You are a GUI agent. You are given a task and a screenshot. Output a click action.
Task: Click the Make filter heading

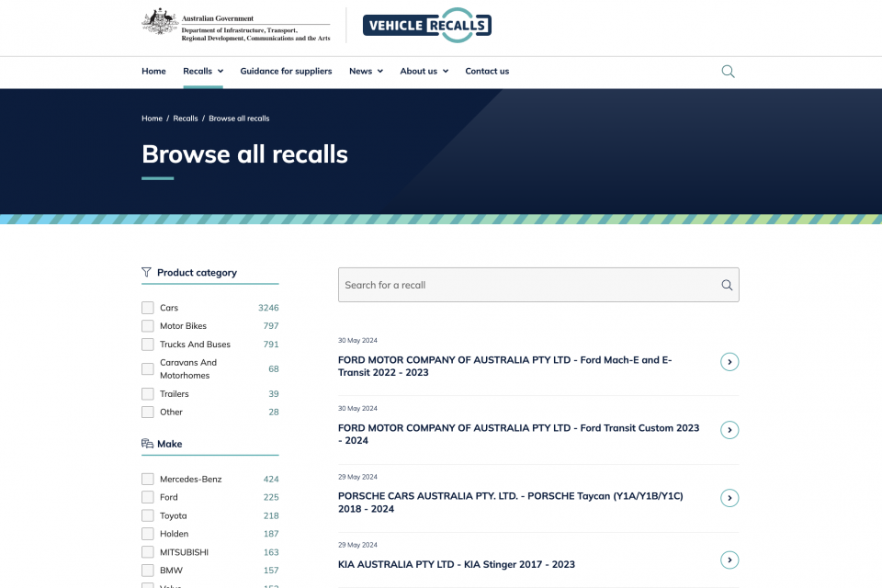tap(169, 444)
